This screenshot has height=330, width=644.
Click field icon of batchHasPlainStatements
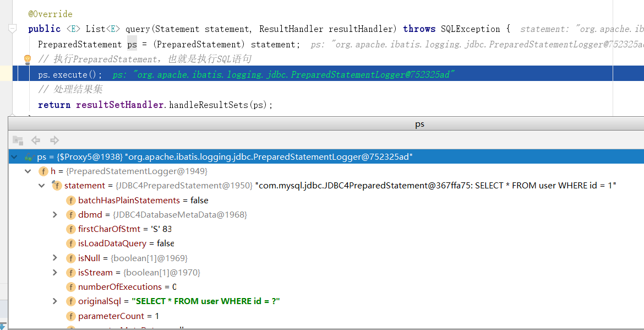point(71,201)
